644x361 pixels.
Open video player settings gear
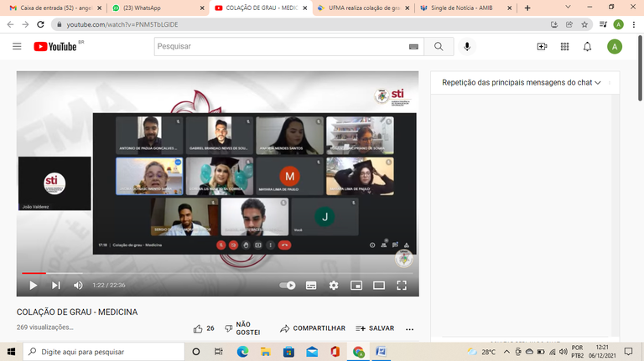(334, 285)
